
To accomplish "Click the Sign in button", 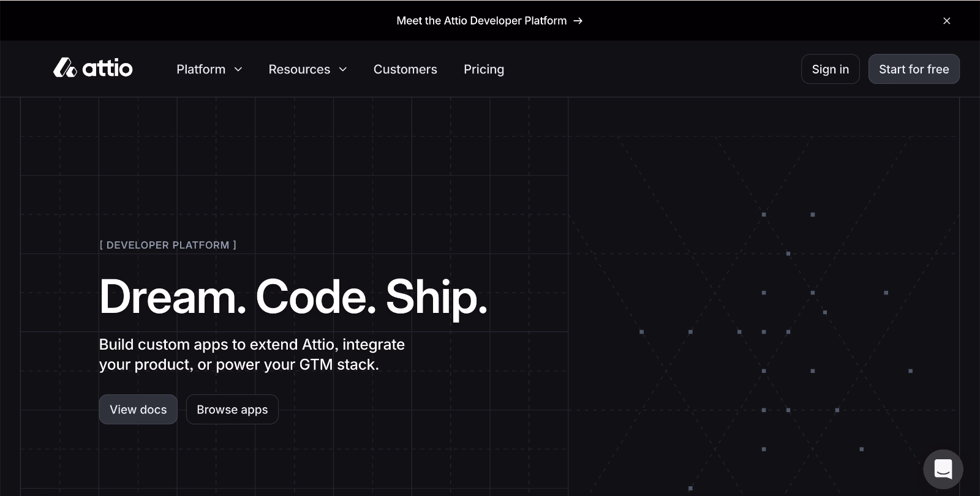I will tap(830, 69).
